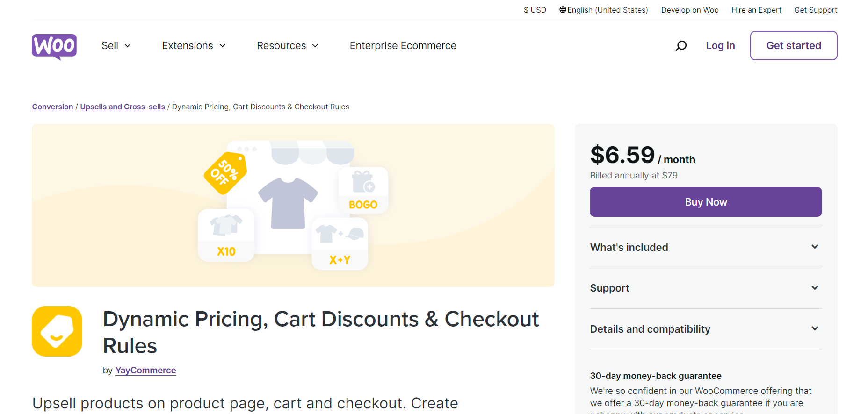Follow the Upsells and Cross-sells breadcrumb
Image resolution: width=868 pixels, height=414 pixels.
click(123, 107)
